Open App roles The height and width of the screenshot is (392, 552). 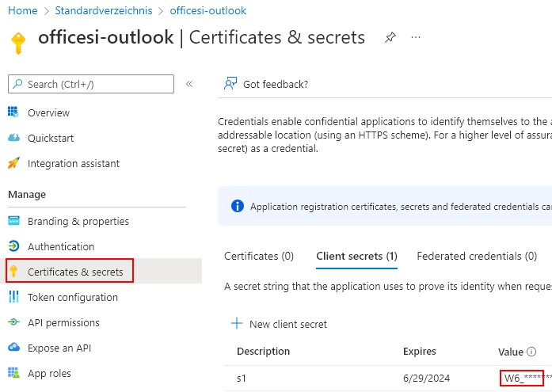pos(49,373)
